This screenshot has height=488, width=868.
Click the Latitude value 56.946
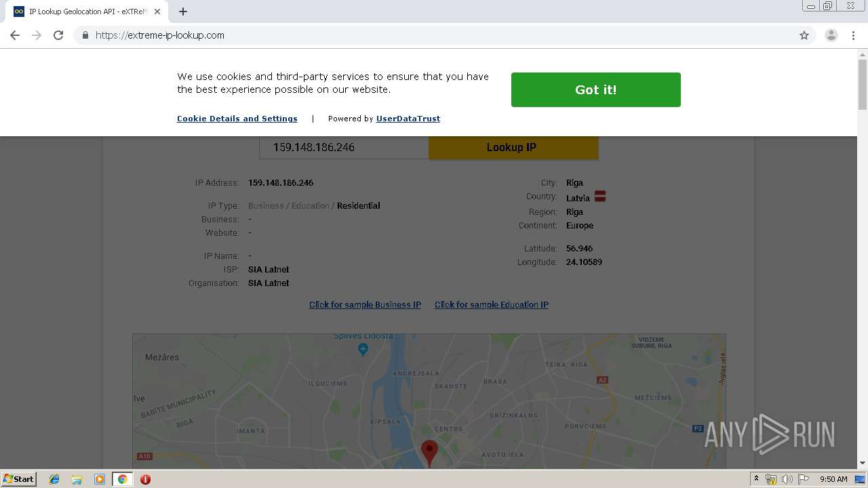click(579, 249)
